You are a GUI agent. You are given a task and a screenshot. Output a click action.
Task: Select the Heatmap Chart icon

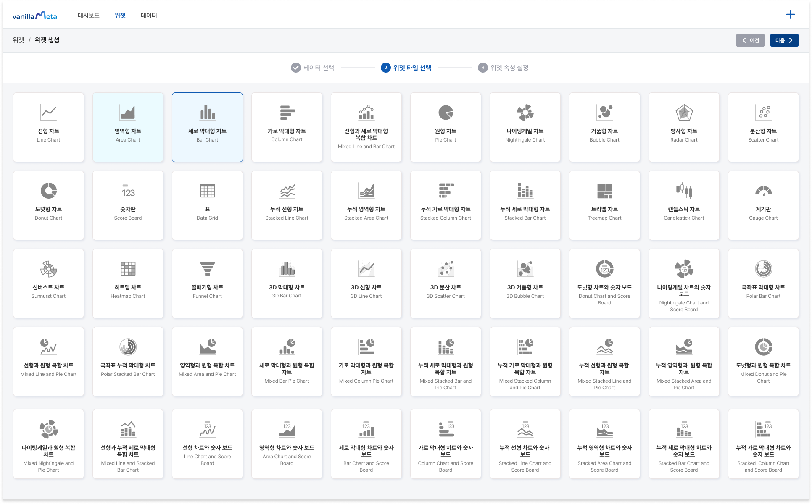(128, 269)
